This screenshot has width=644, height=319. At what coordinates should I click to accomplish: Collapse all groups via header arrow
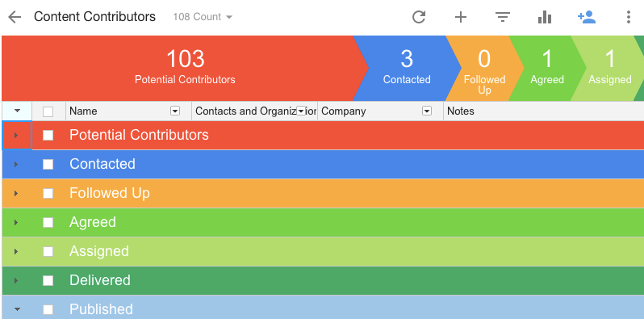tap(17, 111)
